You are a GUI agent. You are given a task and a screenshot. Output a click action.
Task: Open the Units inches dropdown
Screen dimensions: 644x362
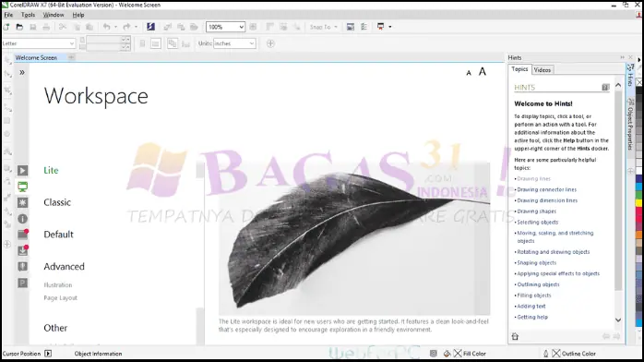(x=234, y=43)
